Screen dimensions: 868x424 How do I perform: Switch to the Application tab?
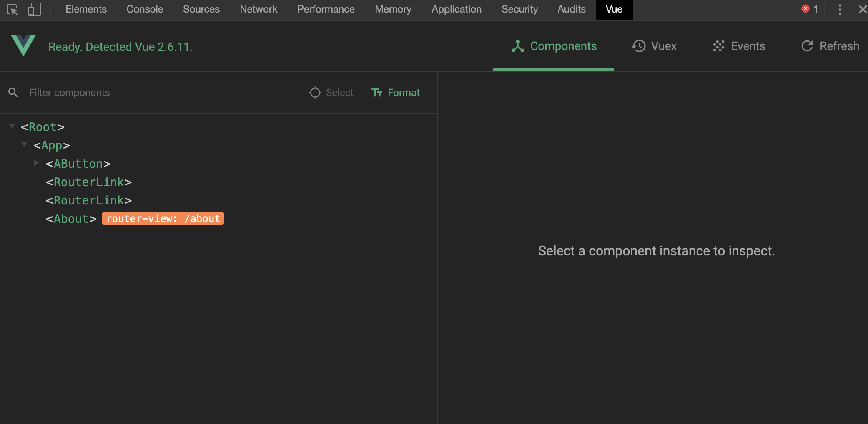tap(457, 9)
